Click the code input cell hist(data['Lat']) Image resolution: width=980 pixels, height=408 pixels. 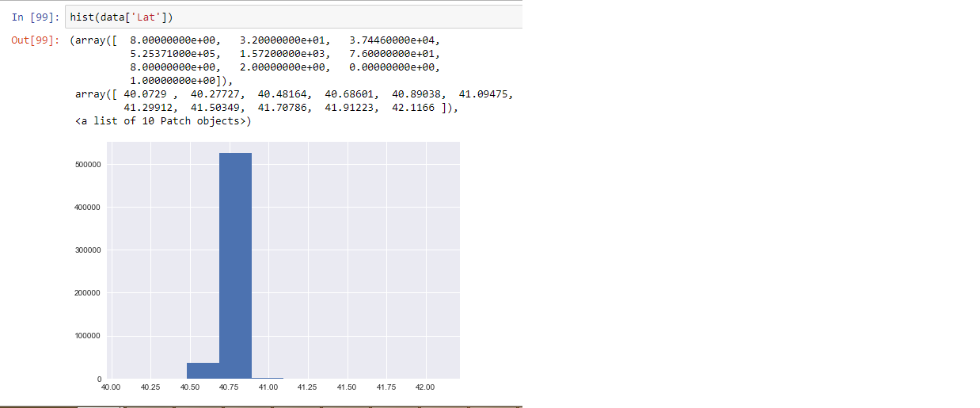point(293,17)
